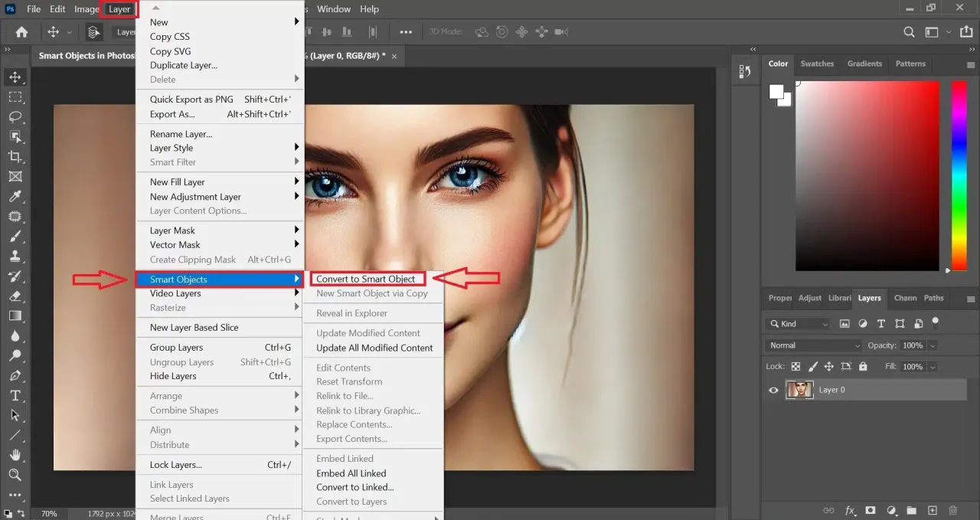Image resolution: width=980 pixels, height=520 pixels.
Task: Delete Layer 0 with the trash icon
Action: [952, 509]
